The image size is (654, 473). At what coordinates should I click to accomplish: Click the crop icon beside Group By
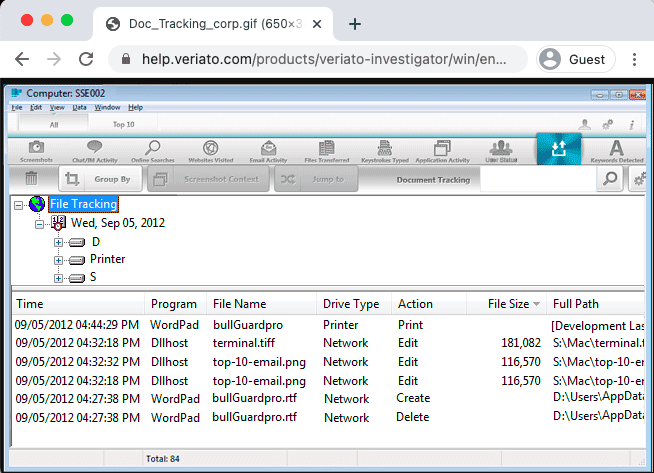[72, 179]
